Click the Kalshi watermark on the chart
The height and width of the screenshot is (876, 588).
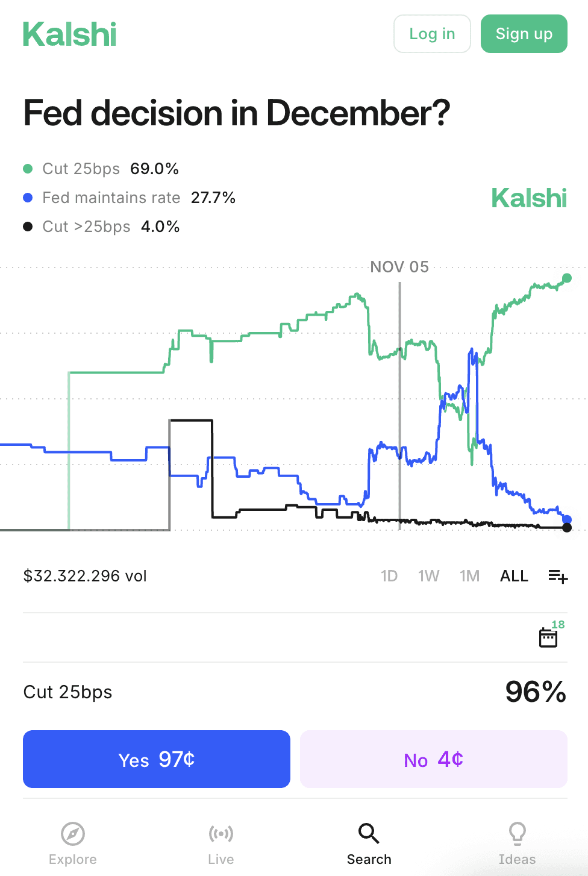coord(529,198)
